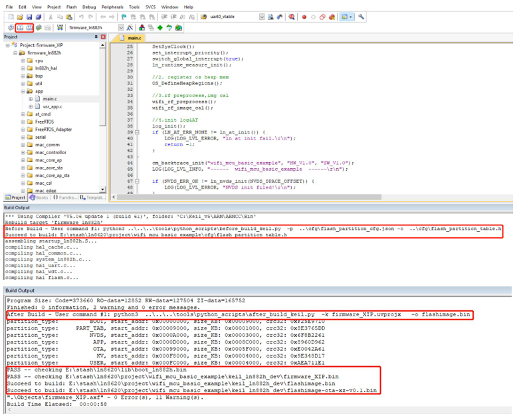
Task: Collapse the Project: firmware_XIP root node
Action: pos(7,45)
